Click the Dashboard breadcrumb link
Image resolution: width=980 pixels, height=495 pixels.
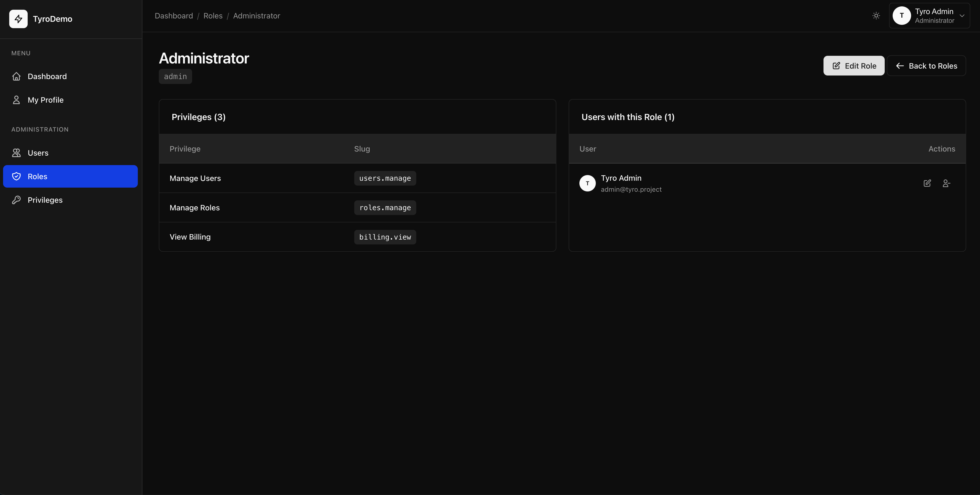(173, 16)
